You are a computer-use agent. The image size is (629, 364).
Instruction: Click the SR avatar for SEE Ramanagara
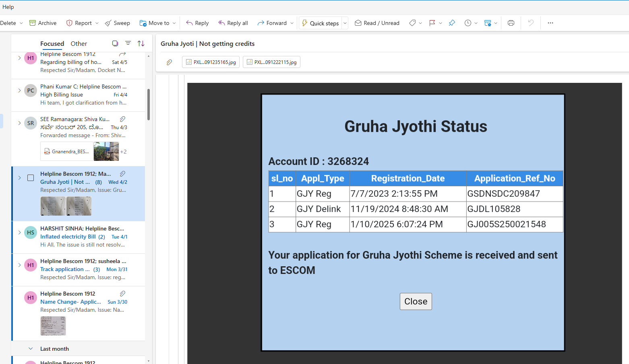coord(31,123)
